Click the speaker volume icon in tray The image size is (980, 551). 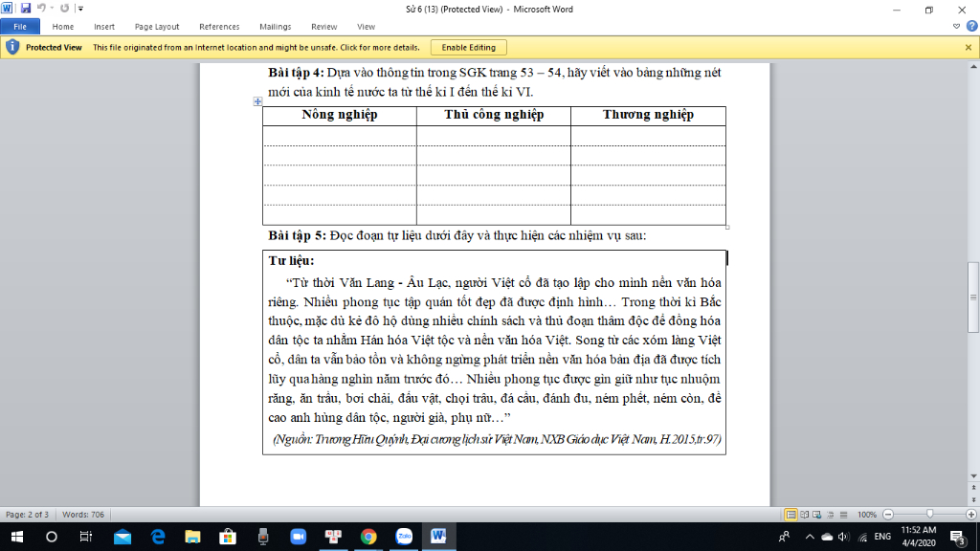click(x=844, y=537)
